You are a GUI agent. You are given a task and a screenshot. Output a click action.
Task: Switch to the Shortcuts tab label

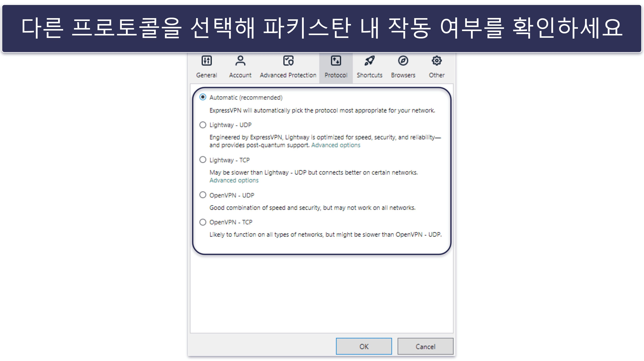point(369,75)
